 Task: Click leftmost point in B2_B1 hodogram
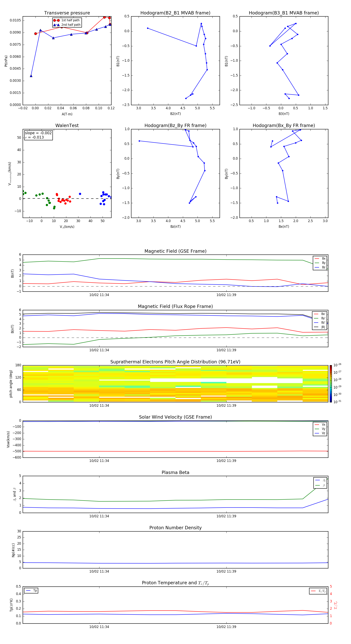(x=148, y=28)
